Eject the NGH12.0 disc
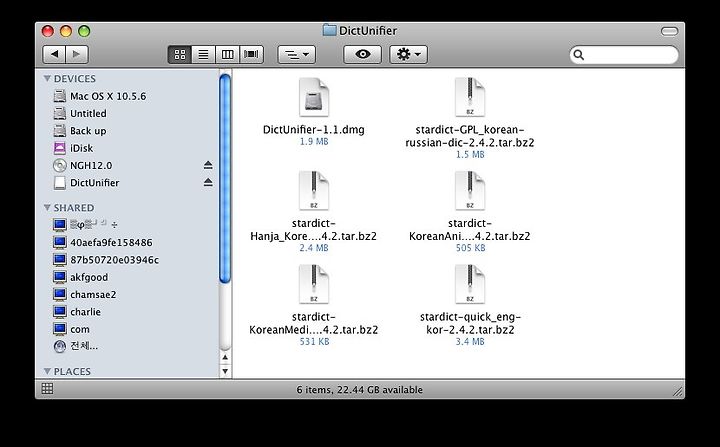 (208, 165)
